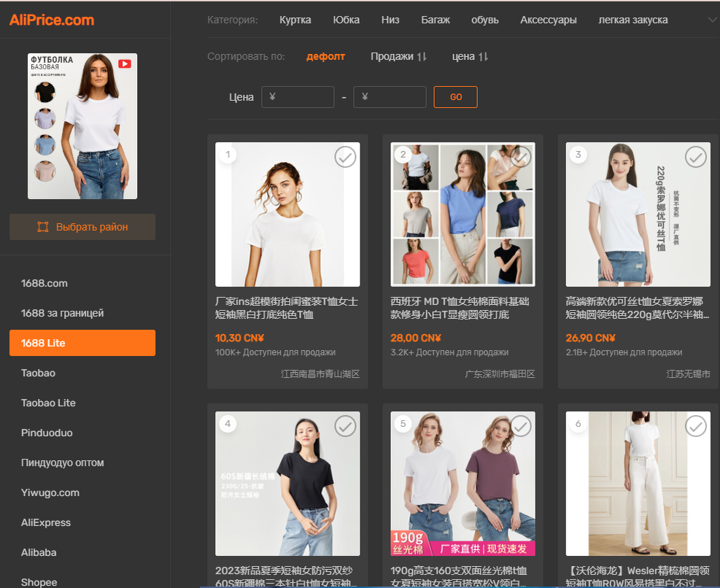Click the maximum price input field
The image size is (720, 588).
pyautogui.click(x=390, y=97)
